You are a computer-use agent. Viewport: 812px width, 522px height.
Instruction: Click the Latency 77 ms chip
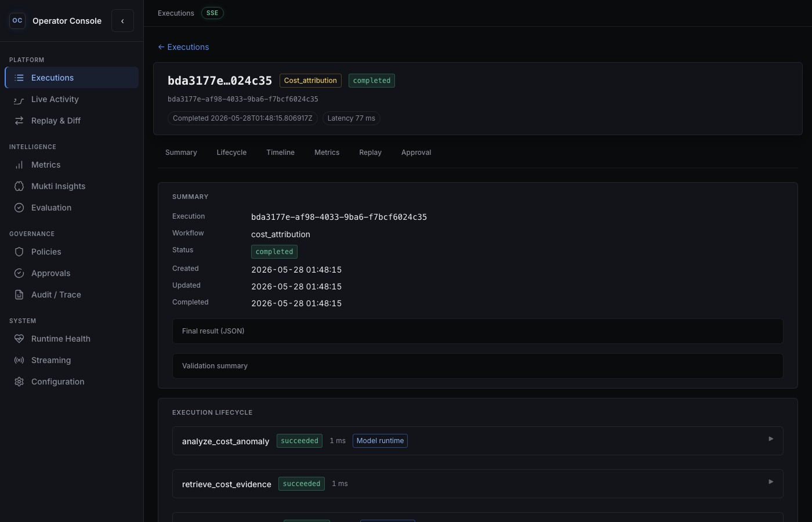click(351, 118)
